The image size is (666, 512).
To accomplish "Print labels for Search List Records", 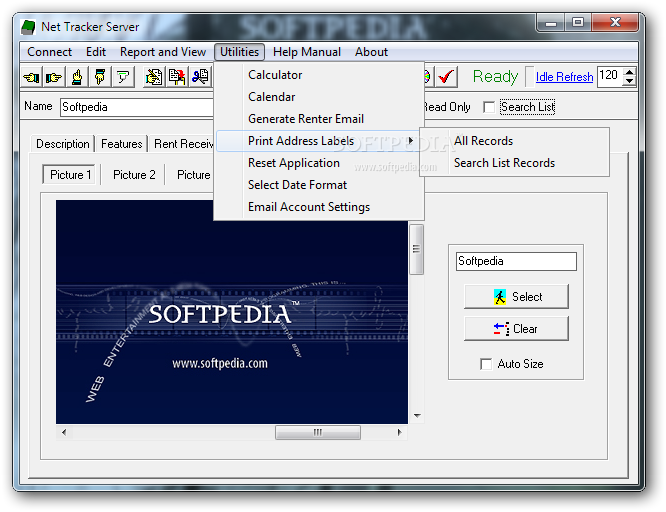I will click(514, 163).
